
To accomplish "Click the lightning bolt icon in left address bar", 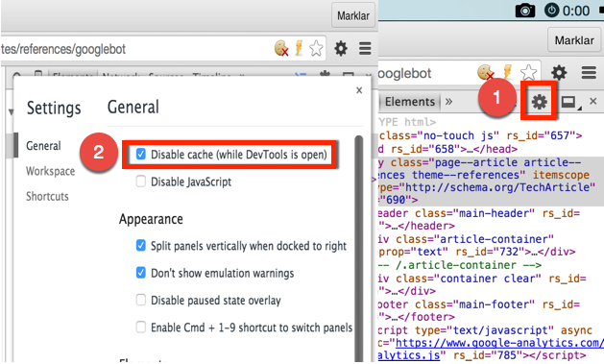I will 299,49.
